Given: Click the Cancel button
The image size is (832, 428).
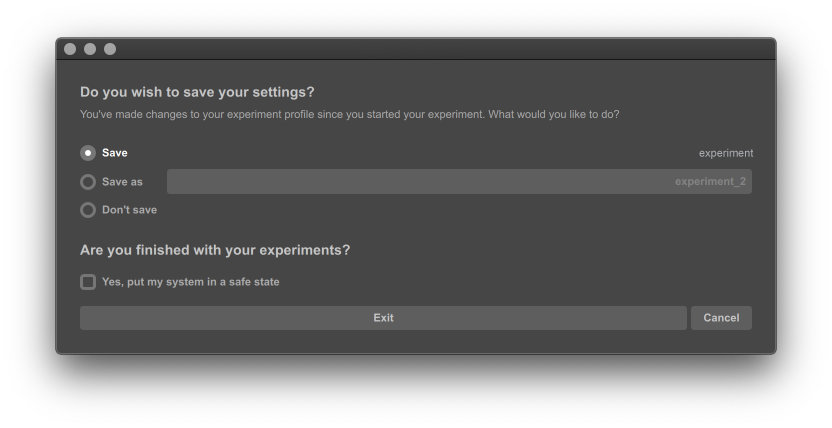Looking at the screenshot, I should coord(721,318).
